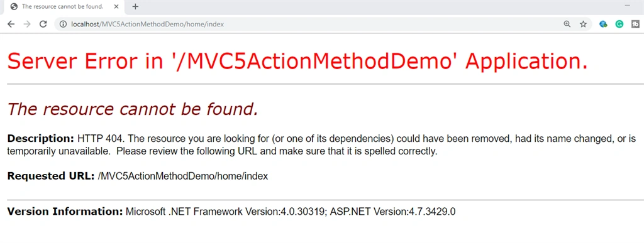Click the italic 'The resource cannot be found.' text
The width and height of the screenshot is (644, 243).
coord(133,109)
